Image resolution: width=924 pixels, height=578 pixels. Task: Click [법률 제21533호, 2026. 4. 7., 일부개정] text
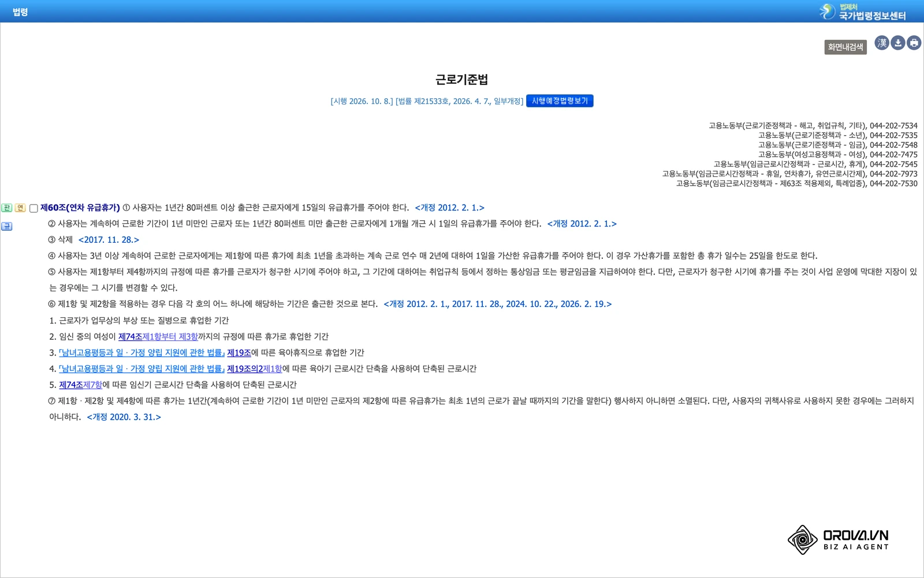(460, 101)
